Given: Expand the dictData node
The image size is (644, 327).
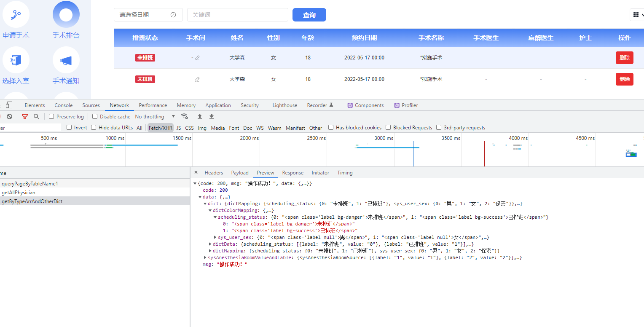Looking at the screenshot, I should [210, 244].
